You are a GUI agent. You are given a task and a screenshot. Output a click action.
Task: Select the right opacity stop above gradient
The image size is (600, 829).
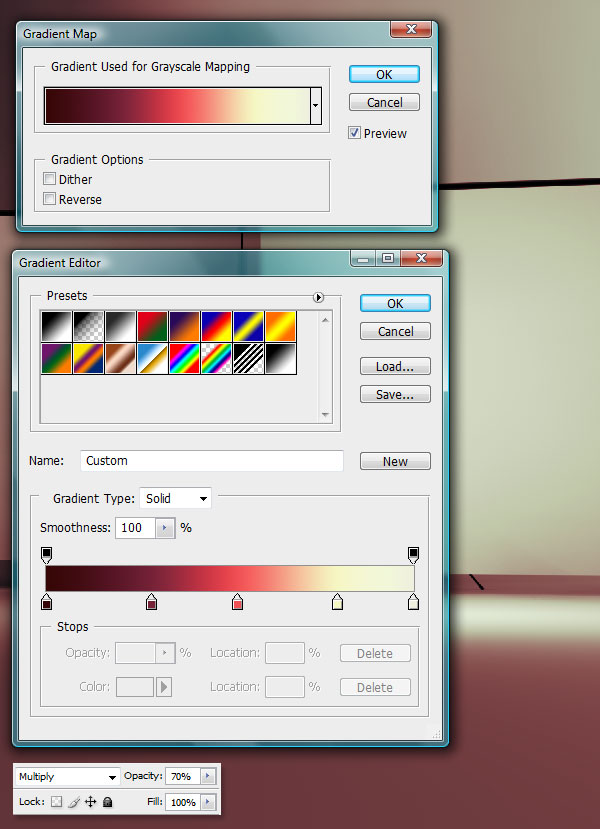413,555
